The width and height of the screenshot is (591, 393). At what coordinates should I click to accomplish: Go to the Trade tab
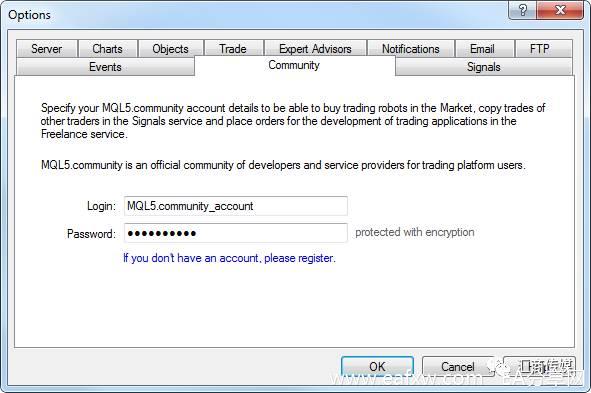point(233,49)
